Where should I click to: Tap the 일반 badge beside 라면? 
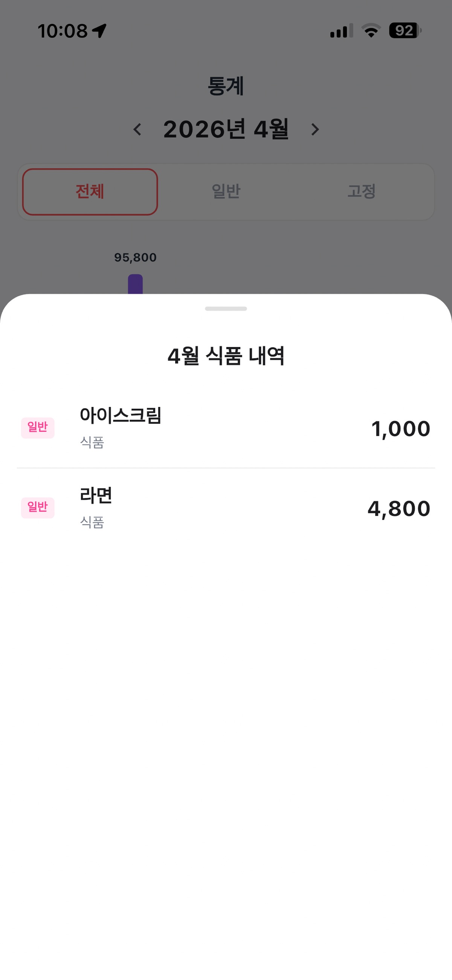point(38,508)
